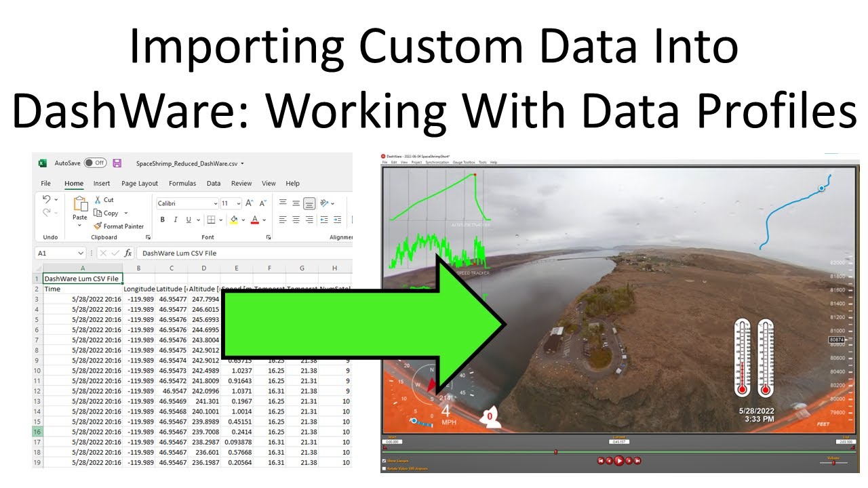Open the Undo history dropdown arrow
Viewport: 868px width, 488px height.
point(56,200)
